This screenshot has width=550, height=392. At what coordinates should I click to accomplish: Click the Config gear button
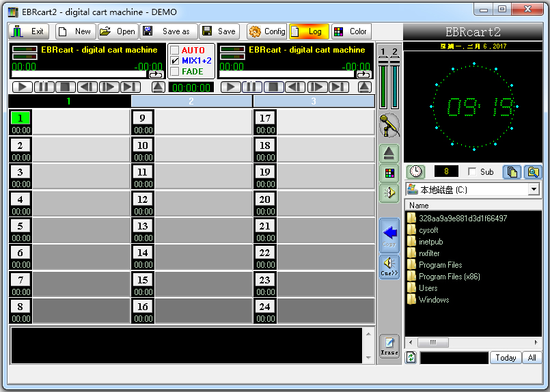click(x=267, y=31)
